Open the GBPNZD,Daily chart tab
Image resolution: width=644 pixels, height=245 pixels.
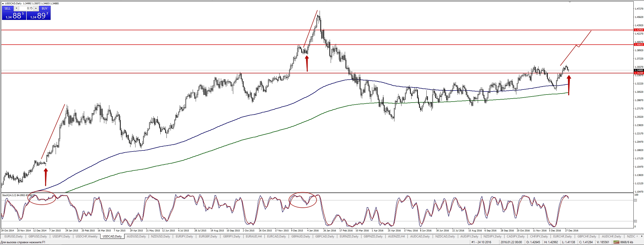pos(373,236)
